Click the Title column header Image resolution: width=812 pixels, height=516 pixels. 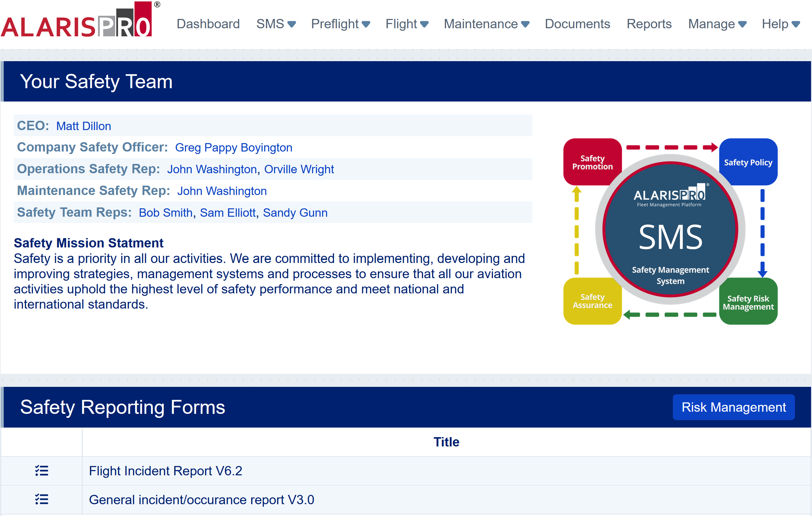pos(446,442)
